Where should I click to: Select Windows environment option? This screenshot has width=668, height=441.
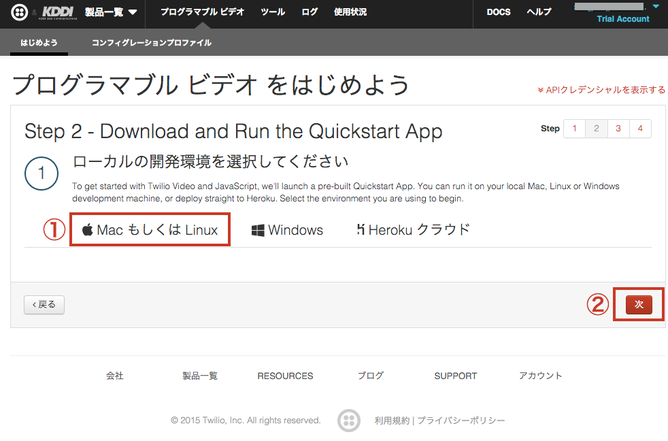288,230
